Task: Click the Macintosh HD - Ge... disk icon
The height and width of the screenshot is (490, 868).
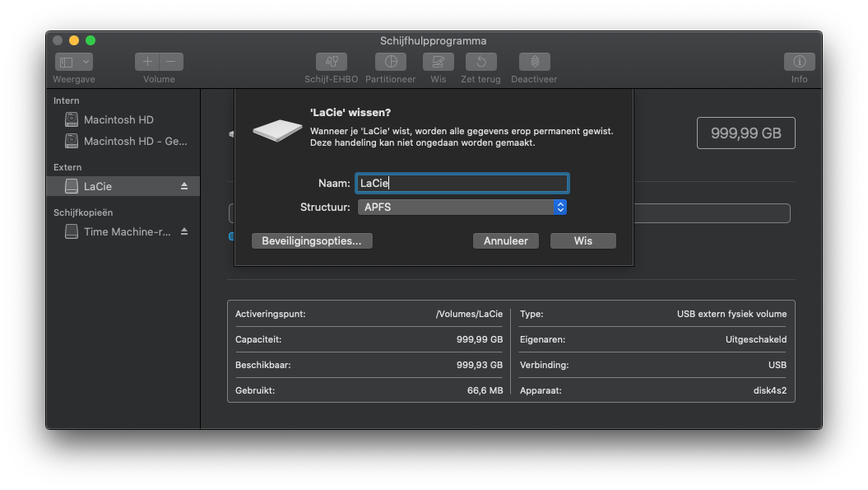Action: [72, 141]
